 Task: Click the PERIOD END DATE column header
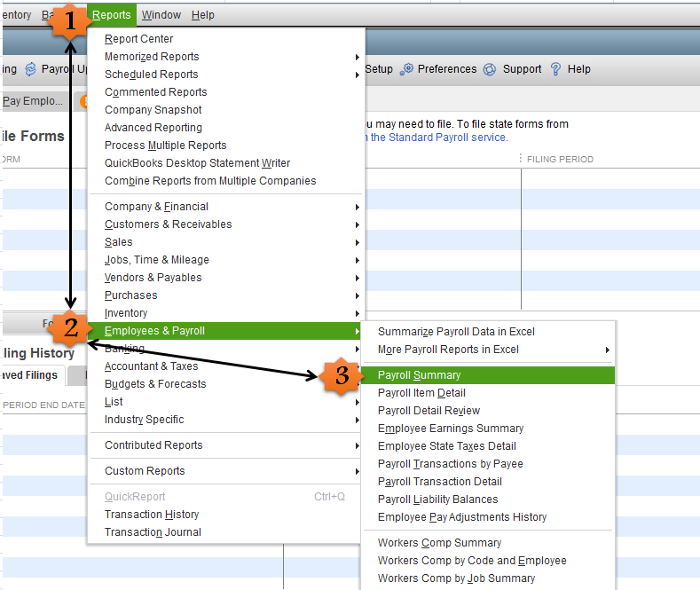coord(43,405)
